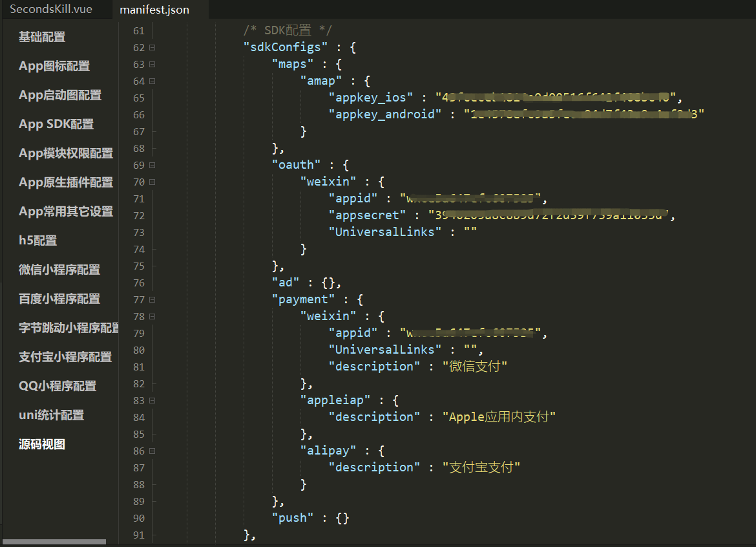
Task: Click the Apple应用内支付 description value
Action: (499, 417)
